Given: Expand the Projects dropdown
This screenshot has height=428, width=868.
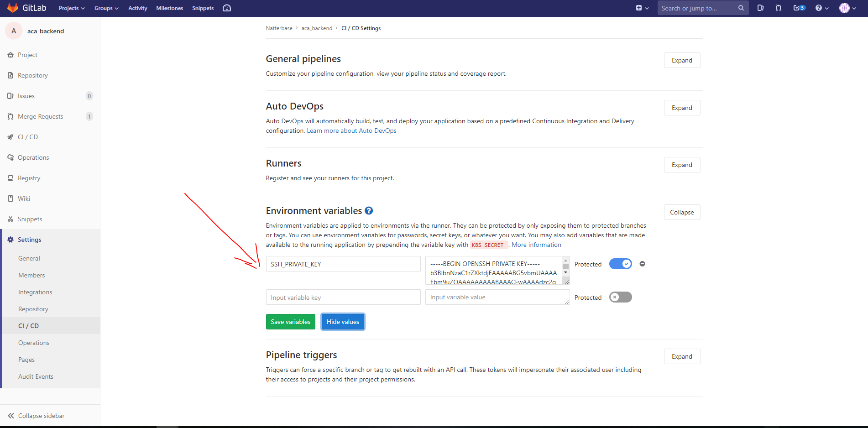Looking at the screenshot, I should (x=71, y=8).
